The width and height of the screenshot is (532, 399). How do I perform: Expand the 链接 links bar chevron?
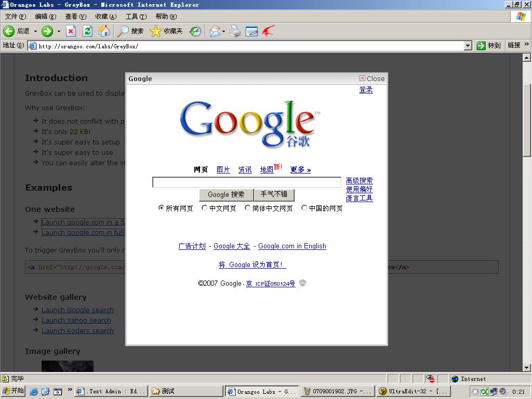[x=527, y=44]
